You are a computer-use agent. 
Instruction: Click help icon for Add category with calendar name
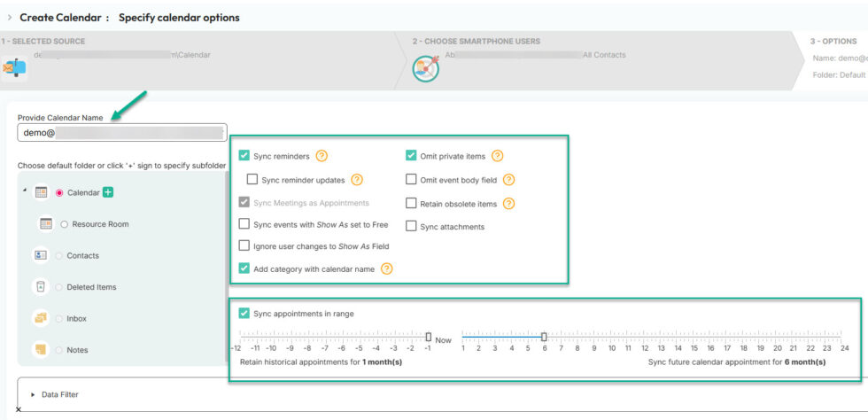point(386,268)
